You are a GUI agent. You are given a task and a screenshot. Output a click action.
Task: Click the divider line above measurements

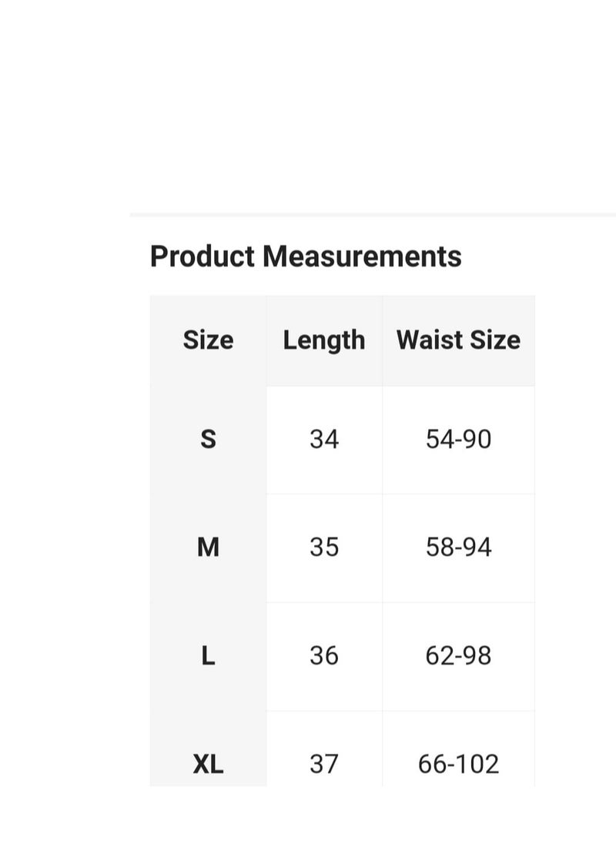pyautogui.click(x=373, y=215)
